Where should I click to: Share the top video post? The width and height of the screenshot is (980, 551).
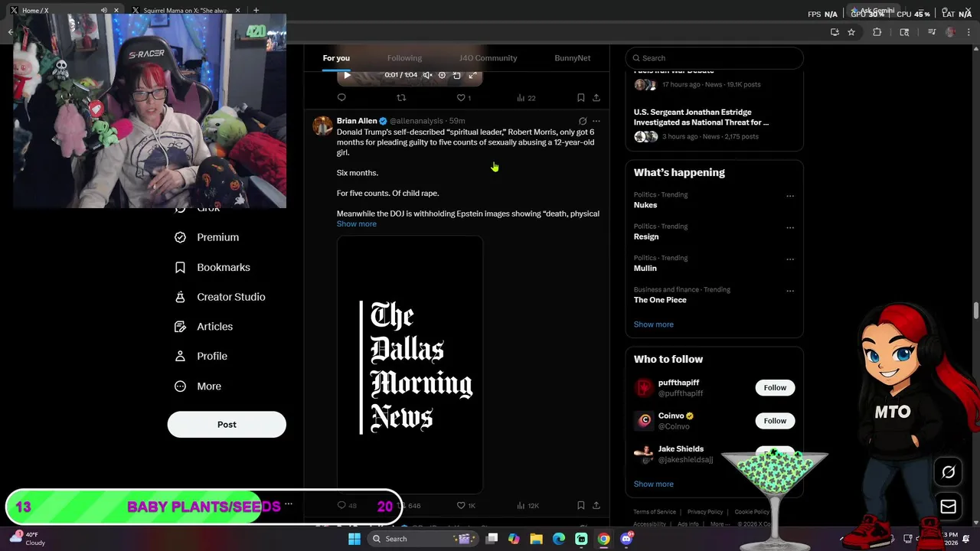point(596,98)
